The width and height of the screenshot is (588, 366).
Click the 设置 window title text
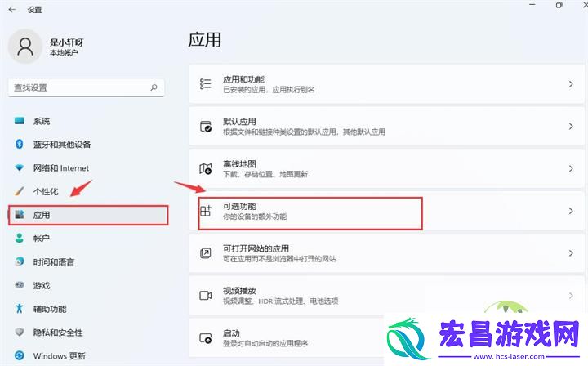34,10
